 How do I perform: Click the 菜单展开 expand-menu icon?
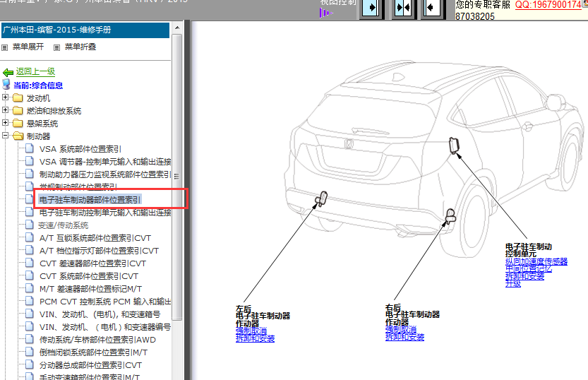click(x=5, y=47)
